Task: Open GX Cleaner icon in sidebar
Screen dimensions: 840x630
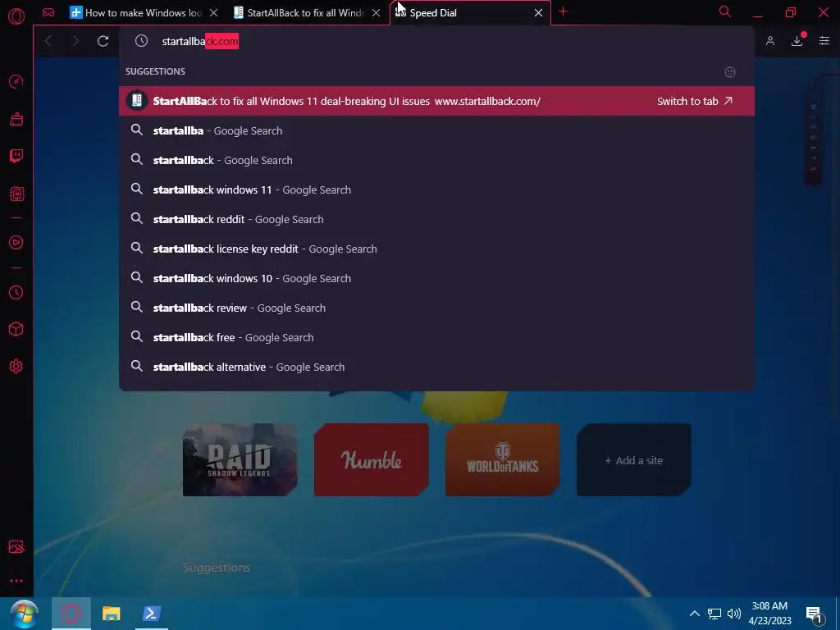Action: coord(16,118)
